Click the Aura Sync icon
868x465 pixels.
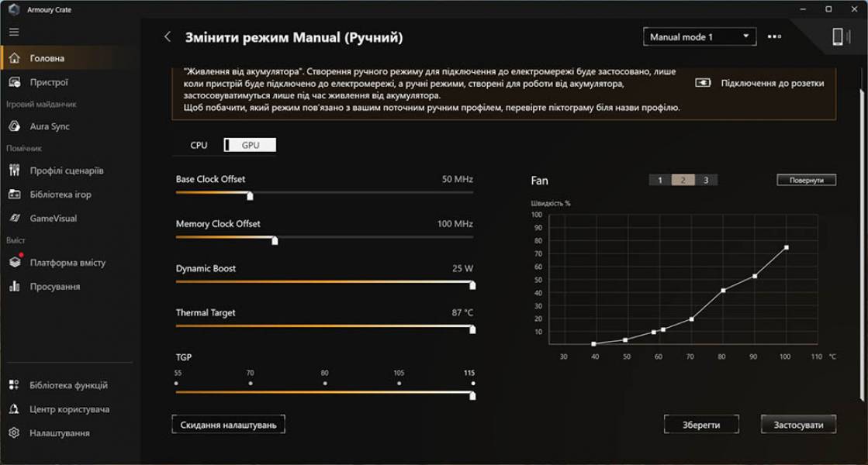pyautogui.click(x=15, y=126)
